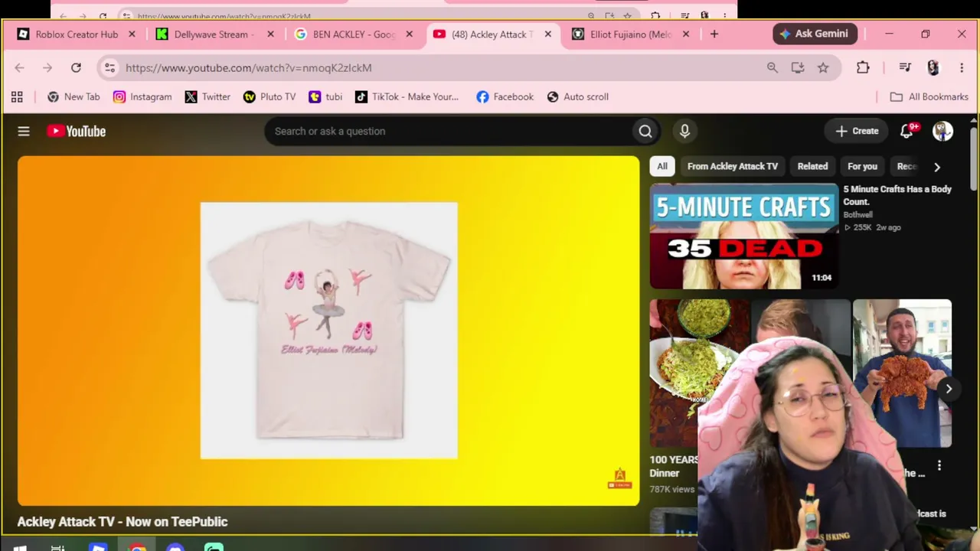Click the YouTube search magnifier button
980x551 pixels.
[645, 132]
